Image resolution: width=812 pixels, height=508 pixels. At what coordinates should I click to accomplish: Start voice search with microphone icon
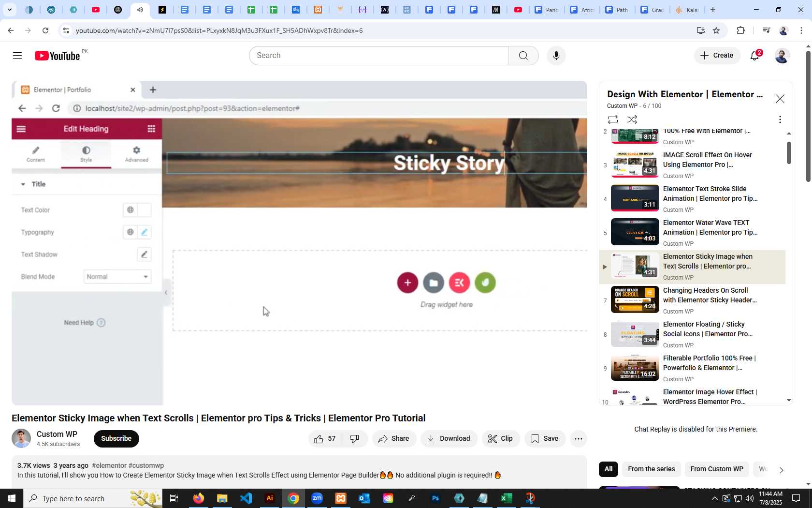click(x=556, y=56)
